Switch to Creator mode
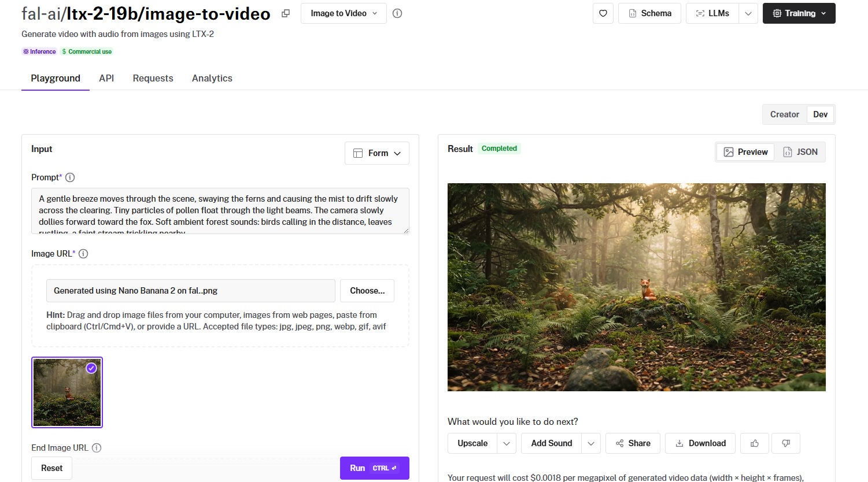This screenshot has width=868, height=482. tap(784, 114)
